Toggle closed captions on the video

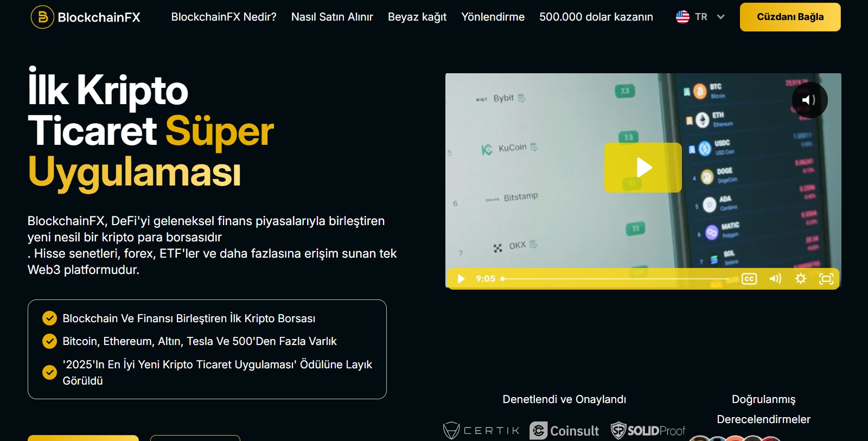749,279
